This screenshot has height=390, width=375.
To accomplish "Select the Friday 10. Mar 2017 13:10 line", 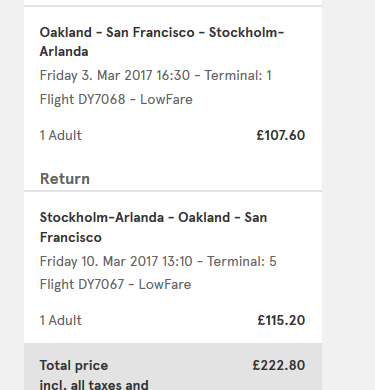I will tap(158, 261).
